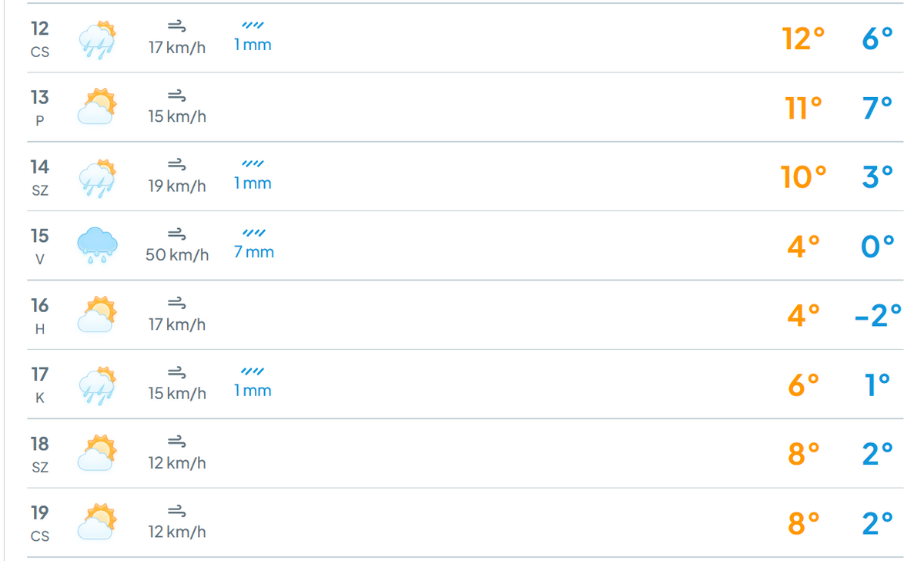The width and height of the screenshot is (924, 561).
Task: Click the rain shower icon for day 14
Action: pos(97,176)
